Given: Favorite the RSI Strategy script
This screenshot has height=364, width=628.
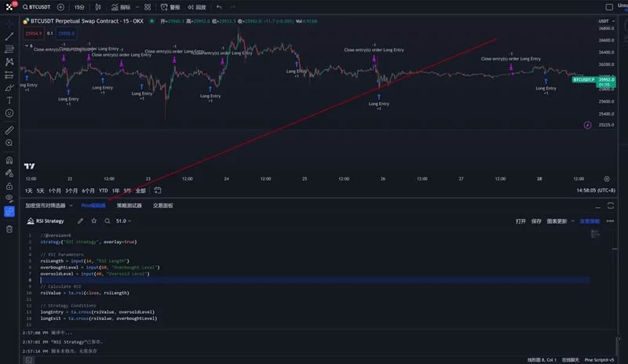Looking at the screenshot, I should click(x=93, y=220).
